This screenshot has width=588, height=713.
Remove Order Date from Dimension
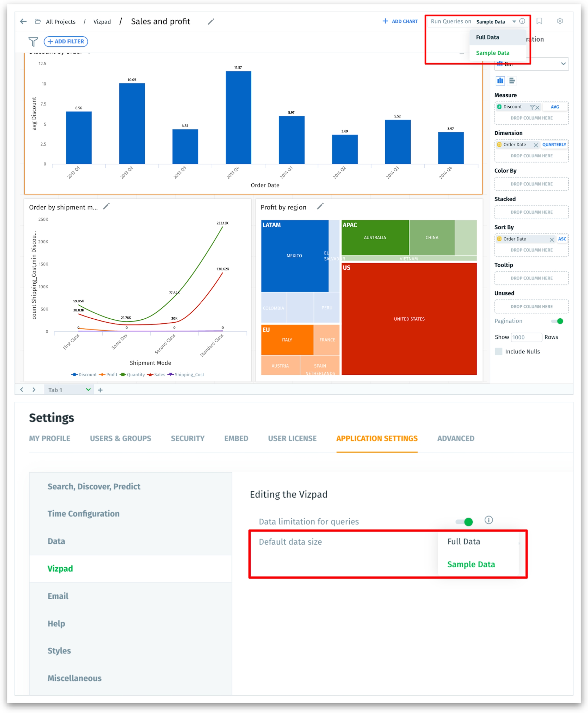(536, 145)
